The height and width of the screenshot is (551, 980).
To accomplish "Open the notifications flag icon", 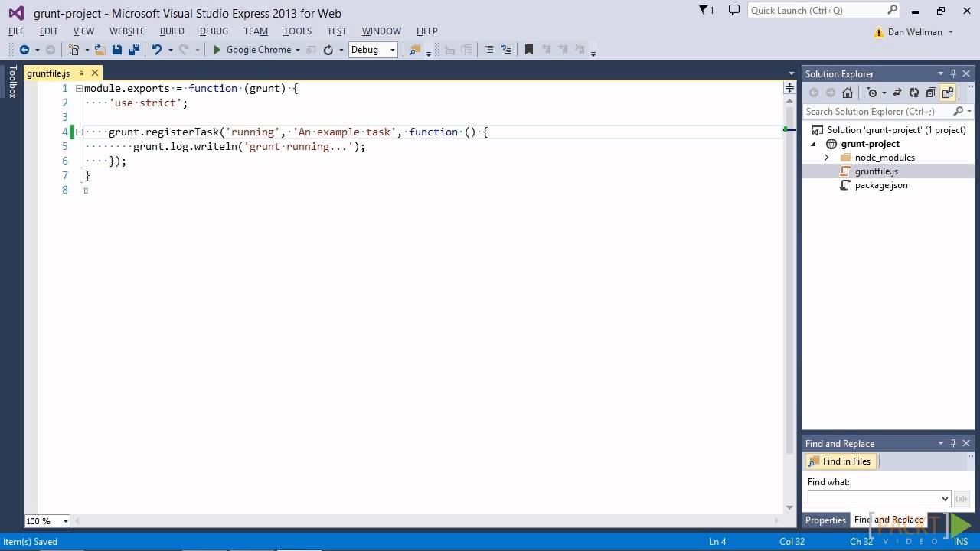I will tap(704, 10).
